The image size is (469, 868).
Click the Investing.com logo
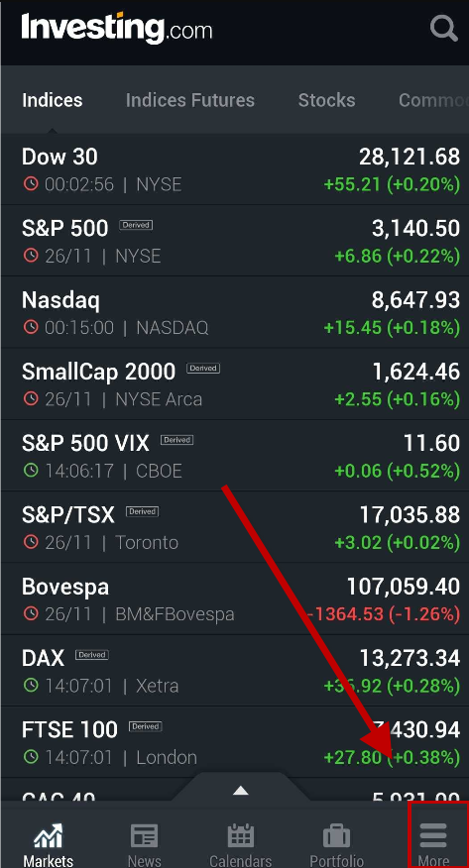point(117,28)
